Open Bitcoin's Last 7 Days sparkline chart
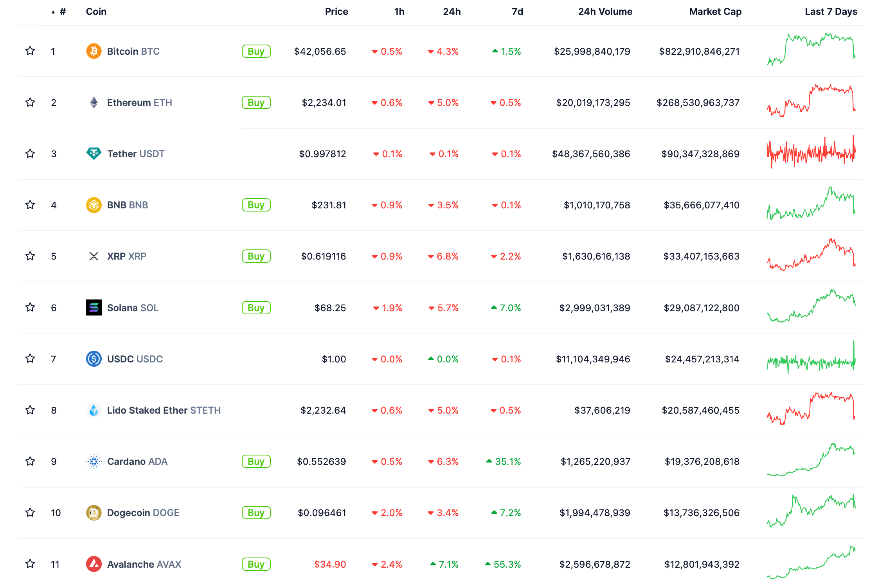Viewport: 878px width, 588px height. pyautogui.click(x=811, y=50)
